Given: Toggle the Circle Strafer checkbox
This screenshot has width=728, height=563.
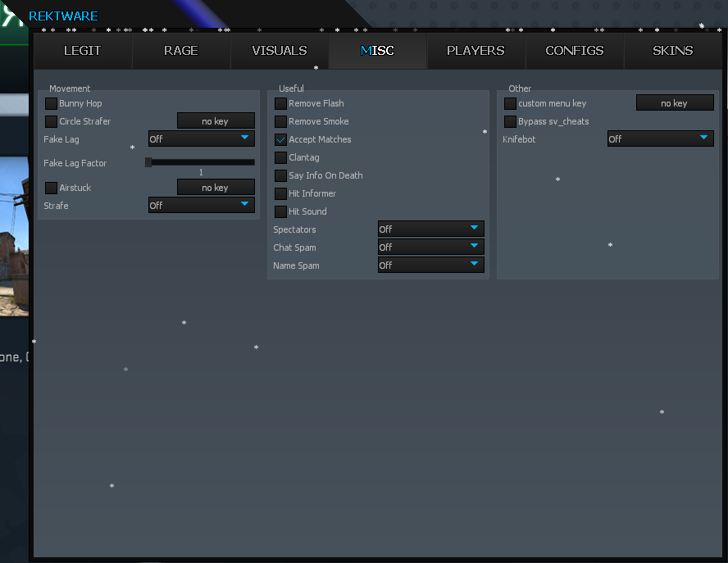Looking at the screenshot, I should (51, 121).
